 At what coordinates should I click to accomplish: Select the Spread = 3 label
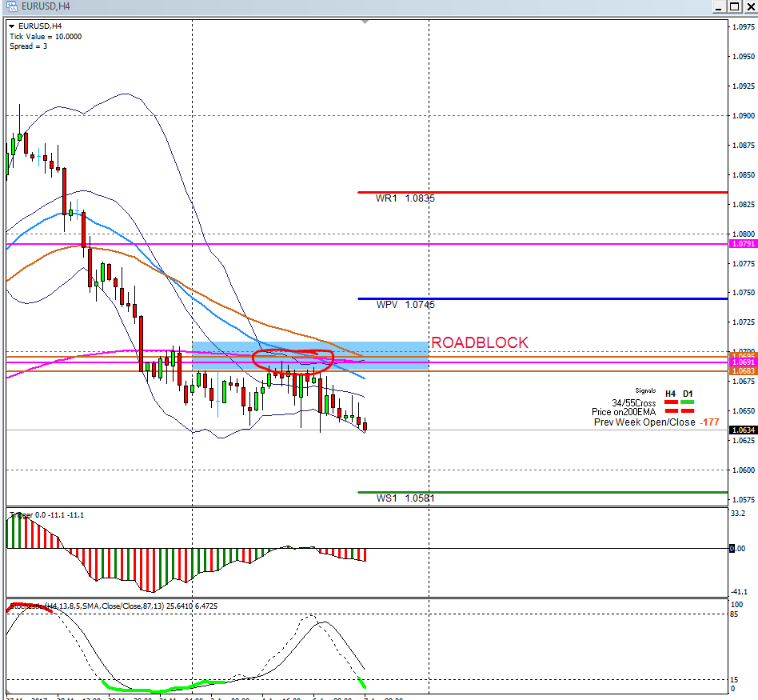pos(29,46)
